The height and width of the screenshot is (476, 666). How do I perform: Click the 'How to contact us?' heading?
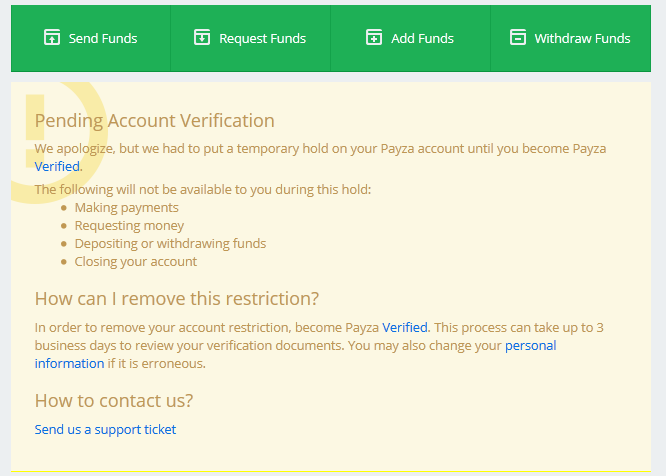[114, 401]
